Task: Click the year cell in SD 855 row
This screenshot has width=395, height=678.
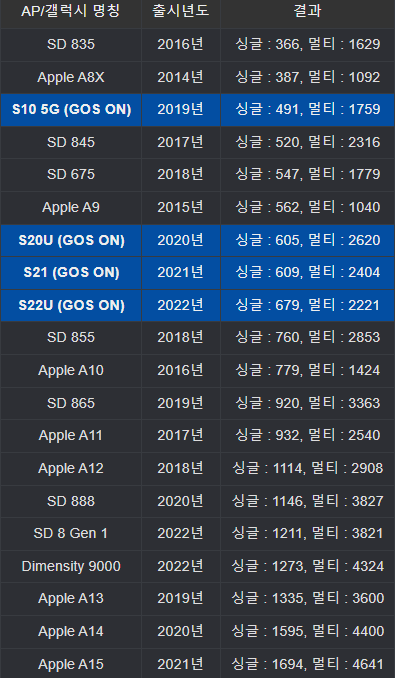Action: click(x=181, y=338)
